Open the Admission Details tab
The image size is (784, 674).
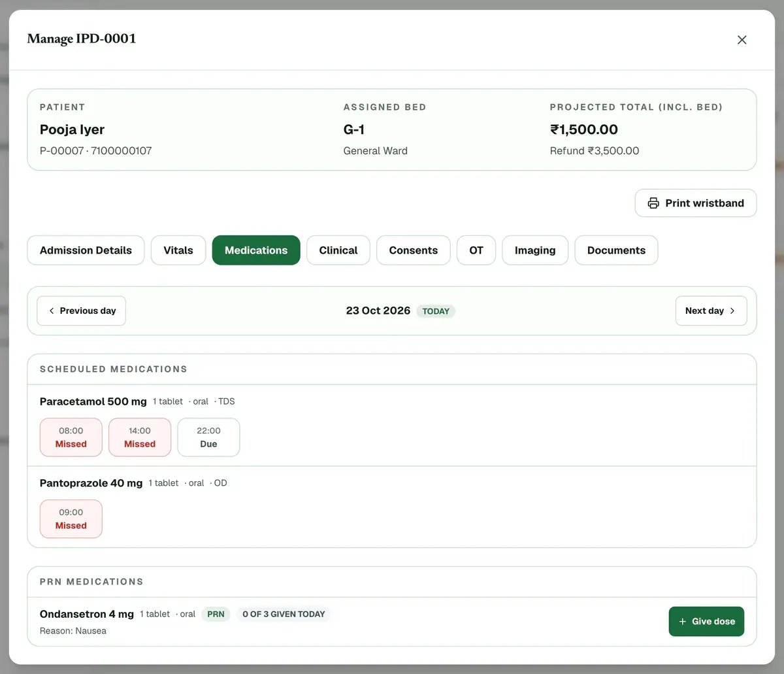click(86, 250)
